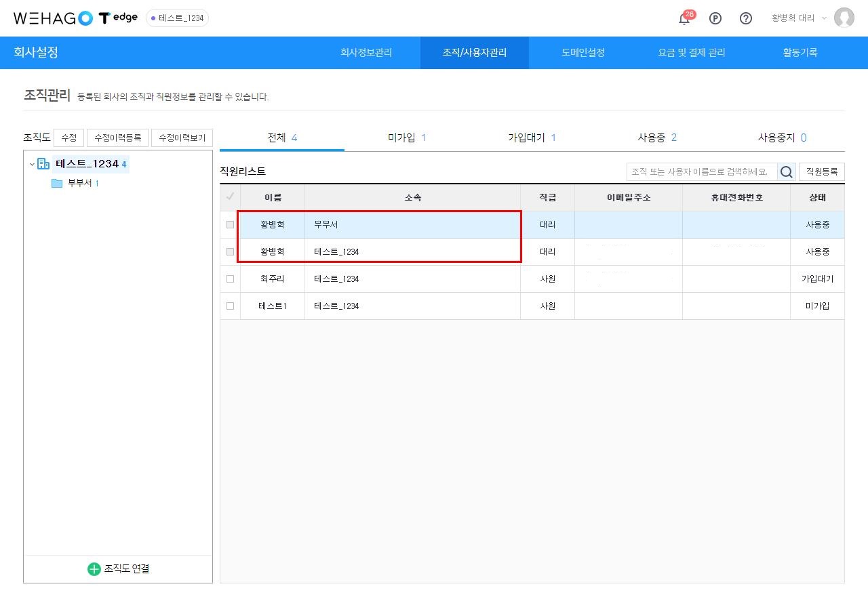Click the 직원등록 button
The image size is (868, 597).
821,172
